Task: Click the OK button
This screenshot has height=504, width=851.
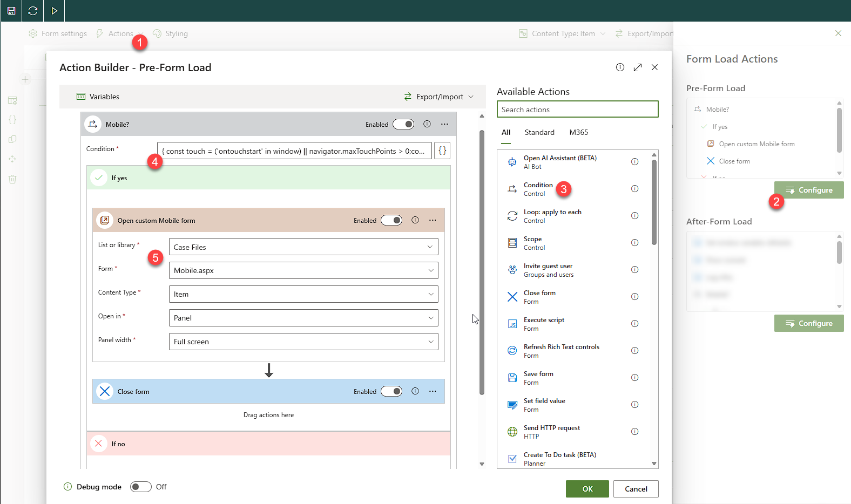Action: (587, 489)
